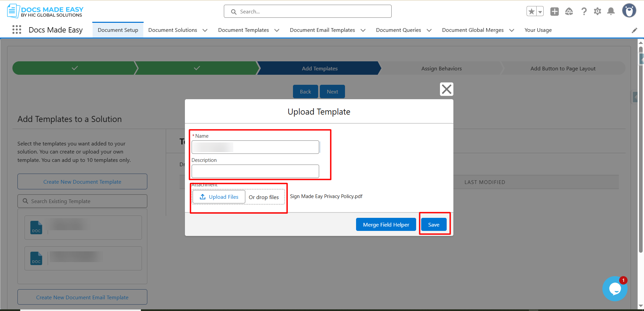
Task: Select the Add Templates path step
Action: pos(319,68)
